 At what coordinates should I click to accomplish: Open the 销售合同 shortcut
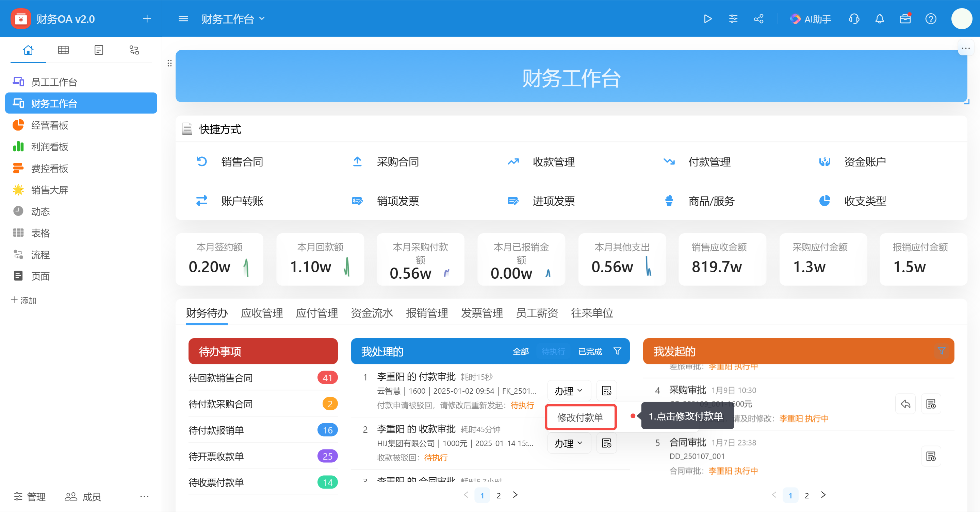(x=230, y=162)
